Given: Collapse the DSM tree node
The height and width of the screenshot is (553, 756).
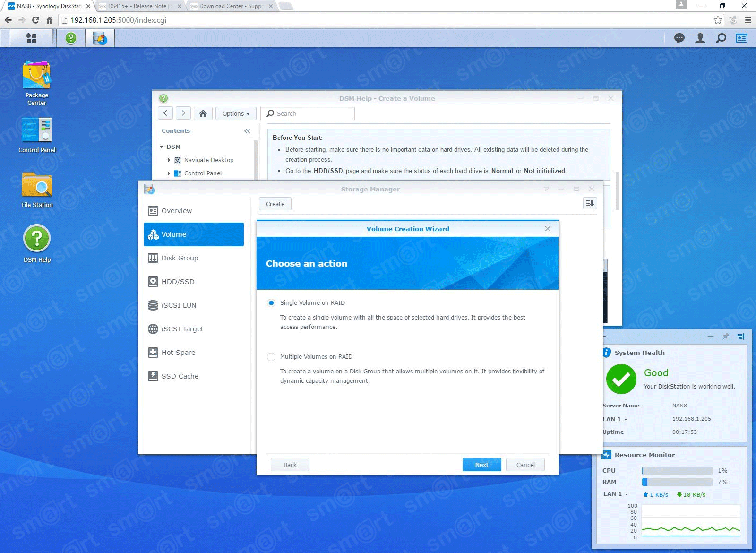Looking at the screenshot, I should coord(162,147).
